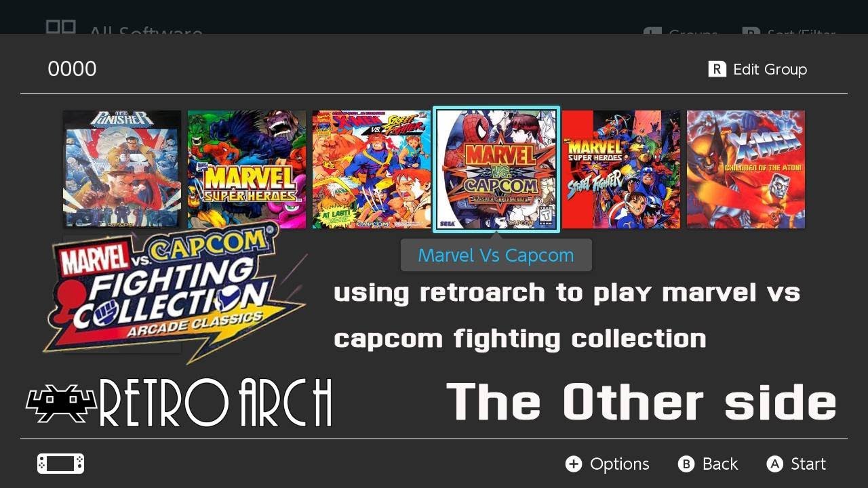The image size is (868, 488).
Task: Start the selected game via Start label
Action: (x=808, y=464)
